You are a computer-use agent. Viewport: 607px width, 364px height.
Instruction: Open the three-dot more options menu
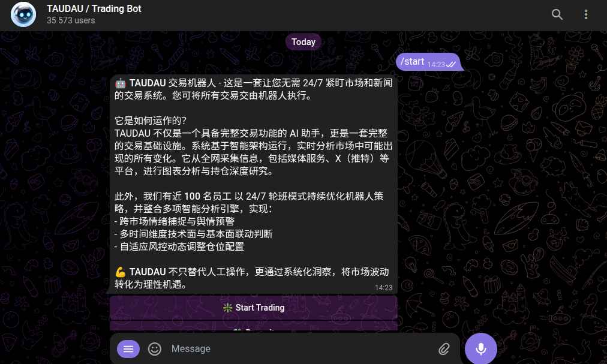[586, 14]
